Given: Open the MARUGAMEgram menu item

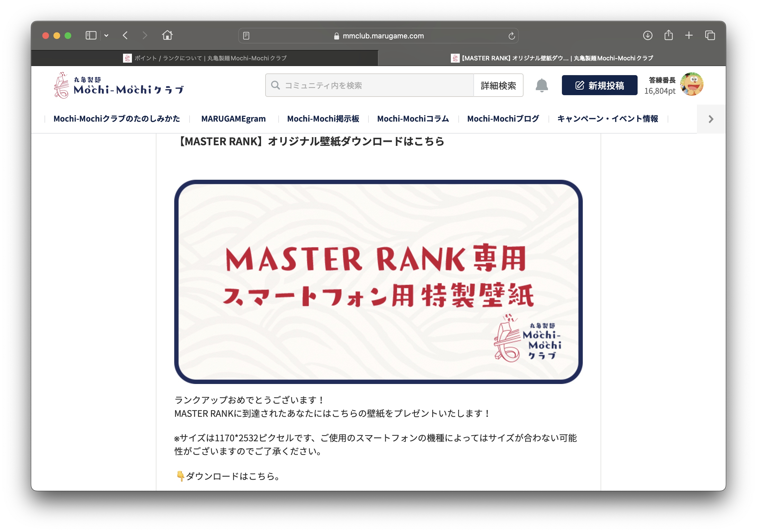Looking at the screenshot, I should point(234,119).
